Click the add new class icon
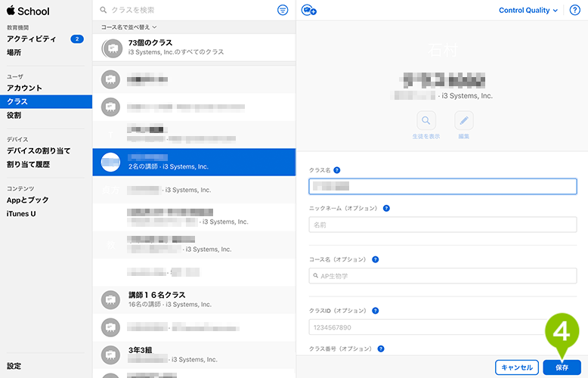This screenshot has height=378, width=588. (308, 10)
